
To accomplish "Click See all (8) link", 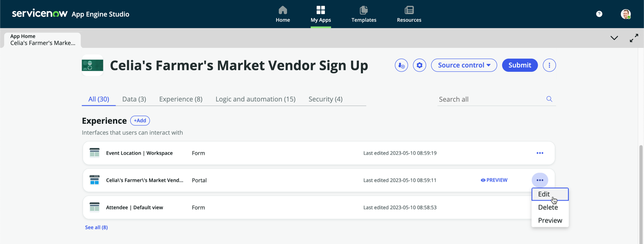I will pyautogui.click(x=96, y=228).
